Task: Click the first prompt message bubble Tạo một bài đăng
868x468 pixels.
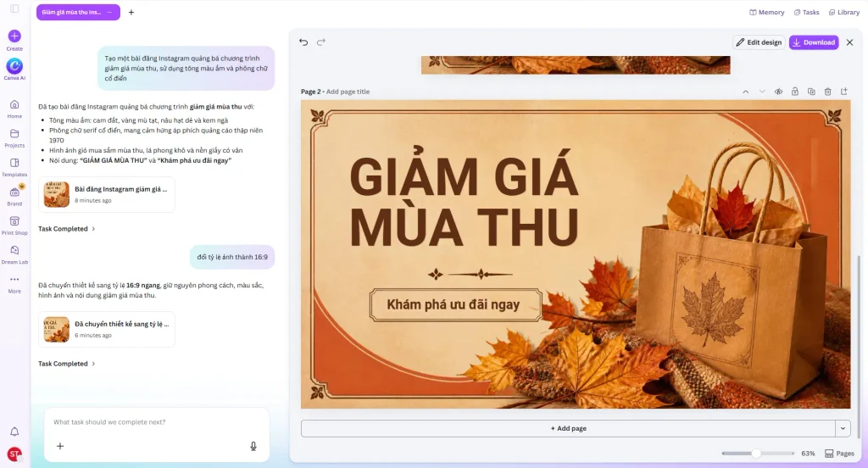Action: coord(186,68)
